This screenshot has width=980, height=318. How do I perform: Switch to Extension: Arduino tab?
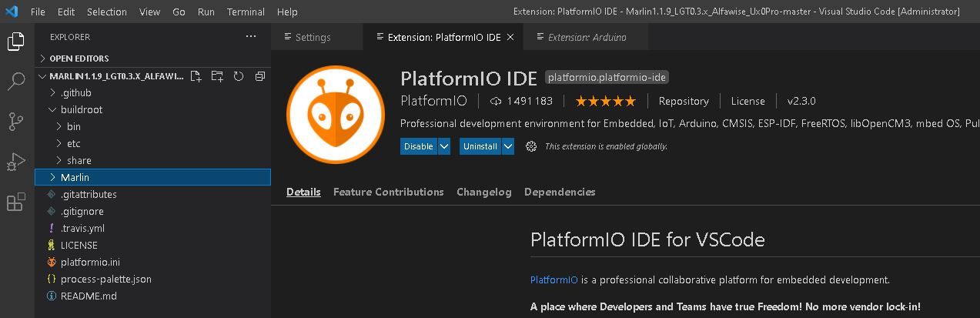click(586, 37)
